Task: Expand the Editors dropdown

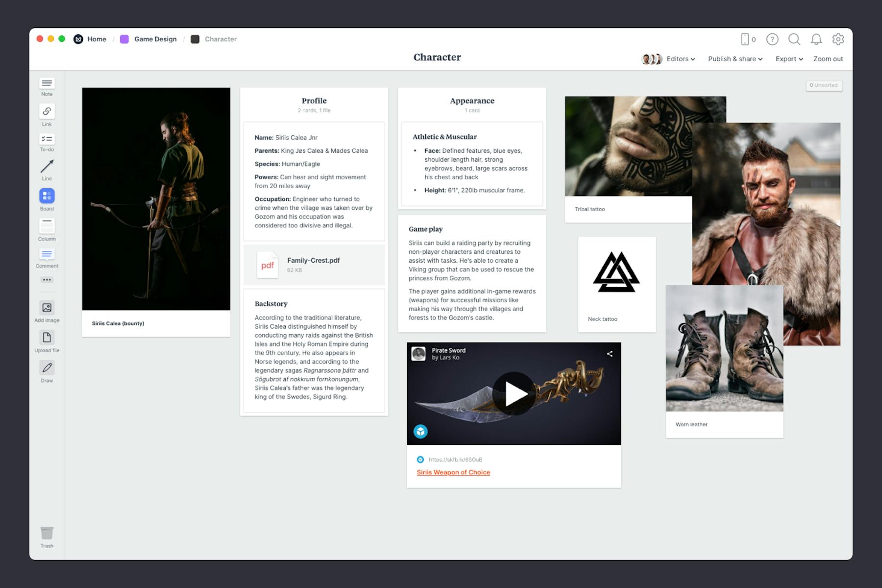Action: click(x=681, y=59)
